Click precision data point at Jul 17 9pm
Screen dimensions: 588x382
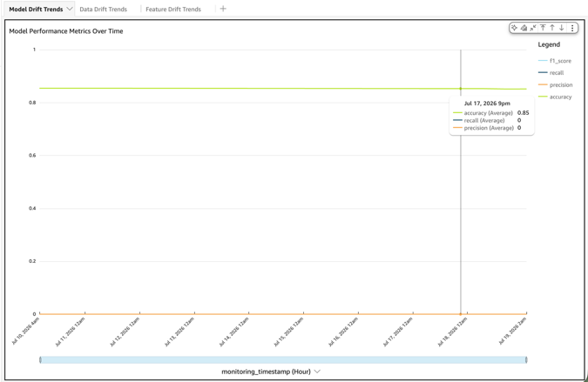461,314
